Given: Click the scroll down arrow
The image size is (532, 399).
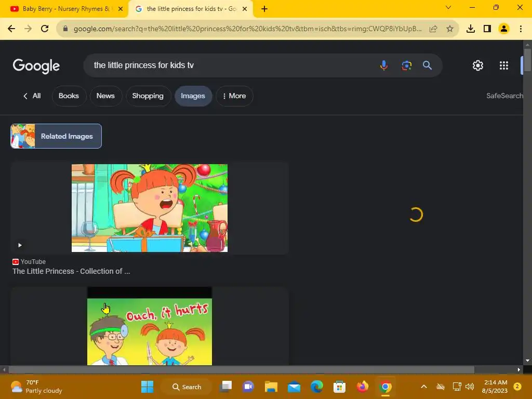Looking at the screenshot, I should click(x=527, y=361).
